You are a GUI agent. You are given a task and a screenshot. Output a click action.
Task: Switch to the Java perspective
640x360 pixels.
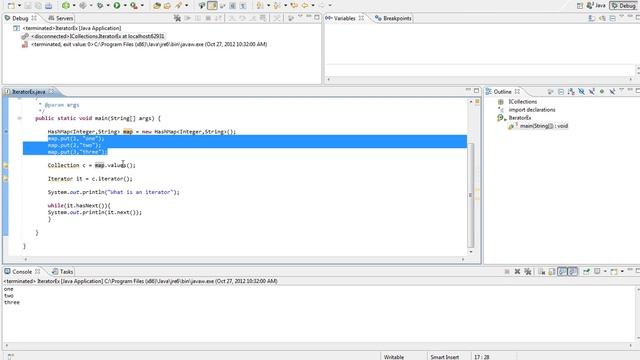pos(596,5)
